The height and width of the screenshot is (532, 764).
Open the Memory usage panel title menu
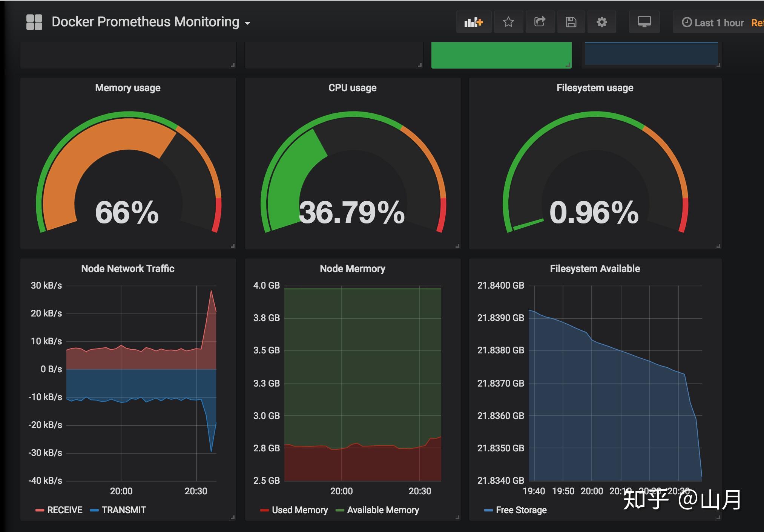point(128,88)
